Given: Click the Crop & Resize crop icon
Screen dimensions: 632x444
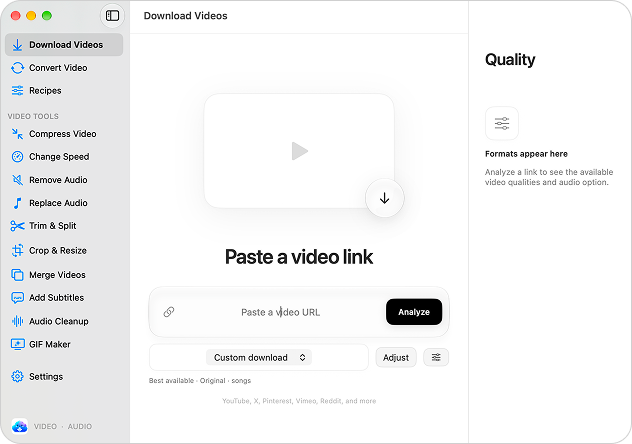Looking at the screenshot, I should click(x=17, y=251).
